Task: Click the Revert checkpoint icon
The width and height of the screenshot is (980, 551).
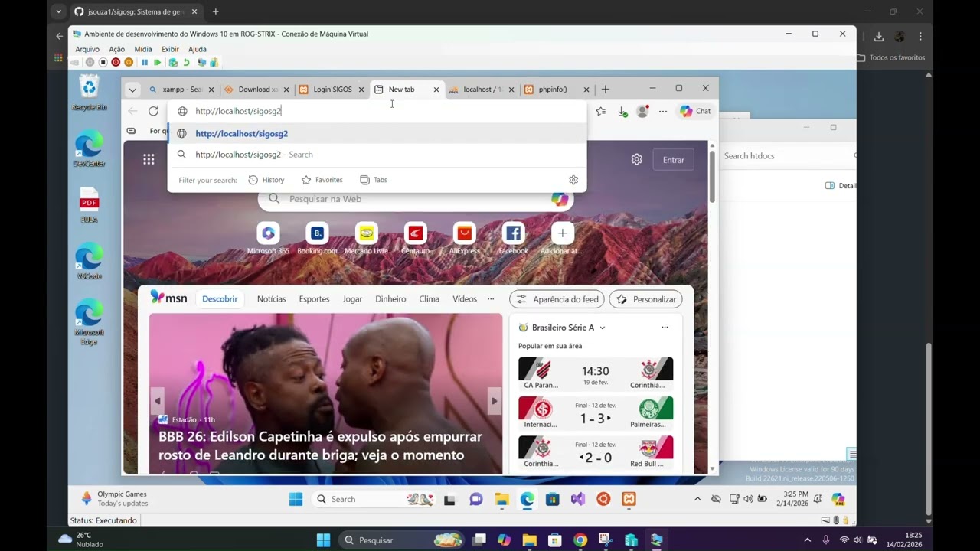Action: [x=186, y=63]
